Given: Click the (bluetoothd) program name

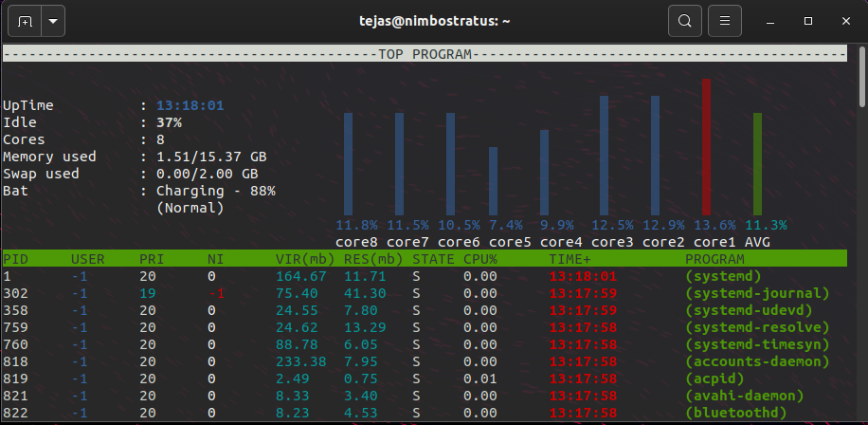Looking at the screenshot, I should click(x=736, y=413).
